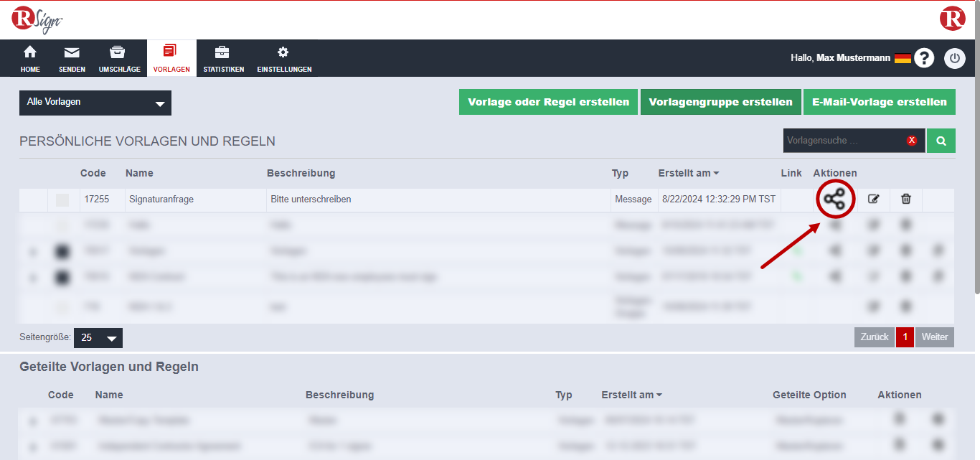
Task: Click the RSign logo at top left
Action: click(x=37, y=19)
